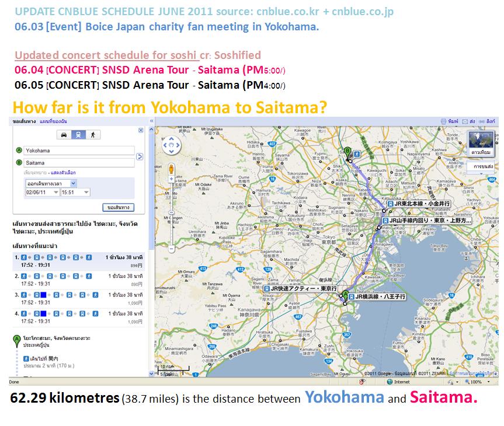Click the 'Hachioji' label on the map

pos(245,225)
